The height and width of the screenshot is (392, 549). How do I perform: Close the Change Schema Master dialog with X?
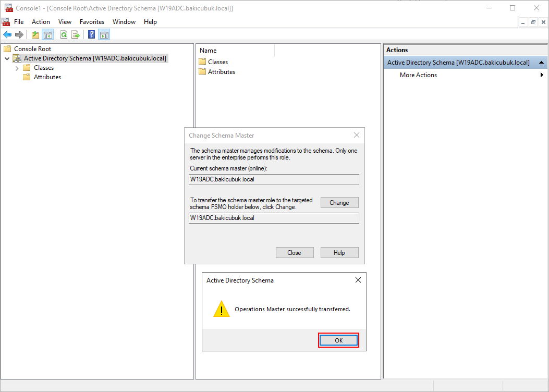pyautogui.click(x=357, y=135)
